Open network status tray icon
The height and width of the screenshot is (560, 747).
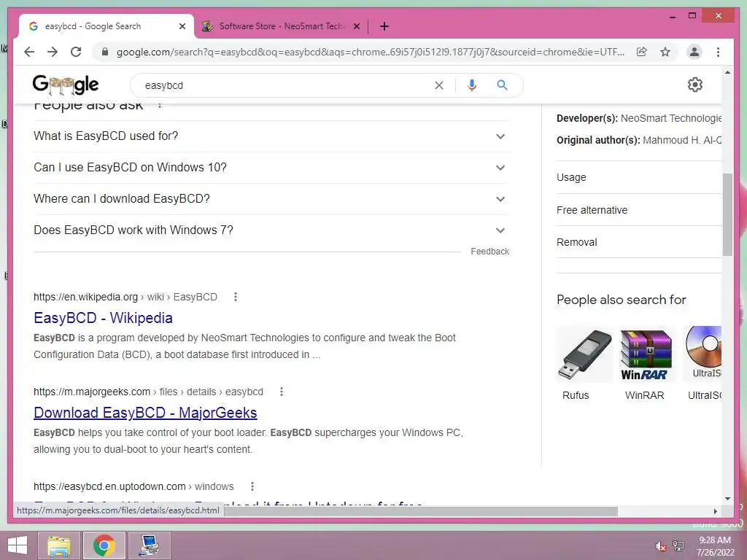(678, 546)
